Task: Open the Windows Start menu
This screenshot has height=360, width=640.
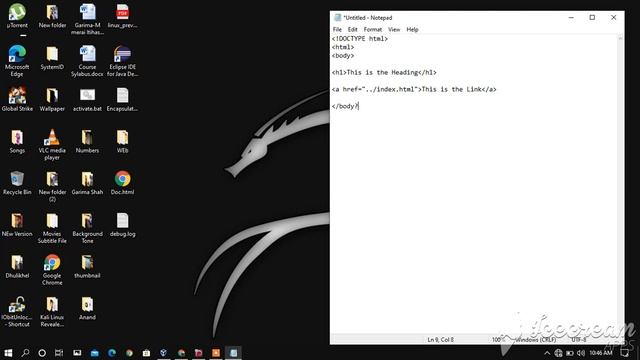Action: [x=8, y=353]
